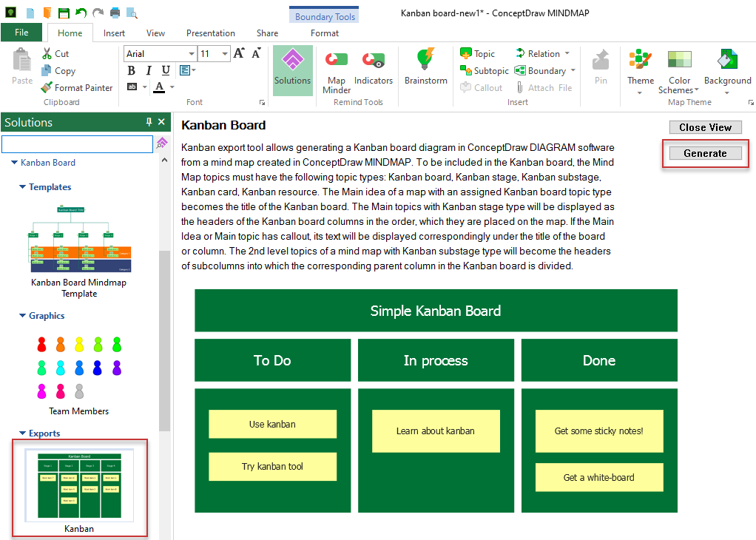Screen dimensions: 756x540
Task: Collapse the Templates section
Action: click(23, 187)
